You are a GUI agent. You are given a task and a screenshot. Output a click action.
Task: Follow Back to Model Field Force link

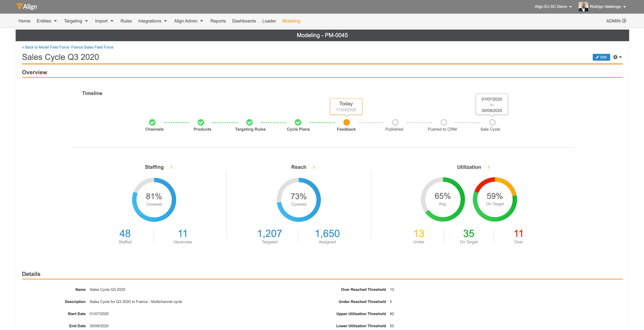coord(68,47)
